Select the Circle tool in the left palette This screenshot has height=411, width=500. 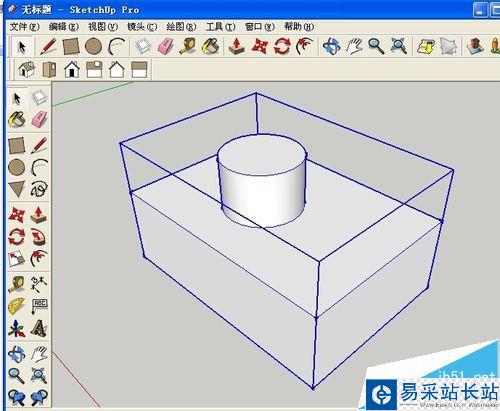coord(17,167)
